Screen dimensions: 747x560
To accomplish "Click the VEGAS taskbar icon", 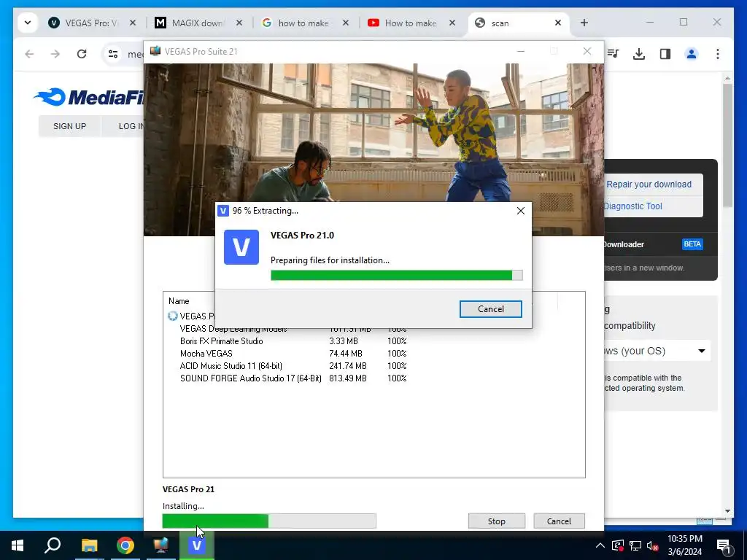I will pos(196,545).
